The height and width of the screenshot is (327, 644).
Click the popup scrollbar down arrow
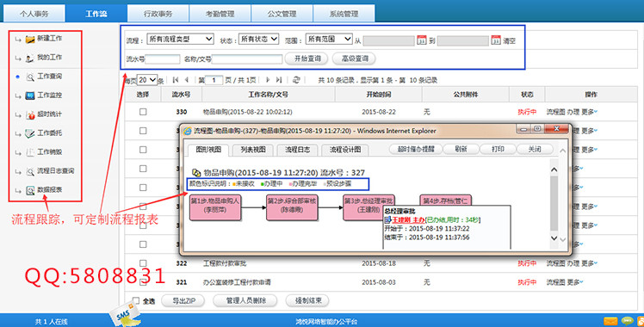coord(554,238)
